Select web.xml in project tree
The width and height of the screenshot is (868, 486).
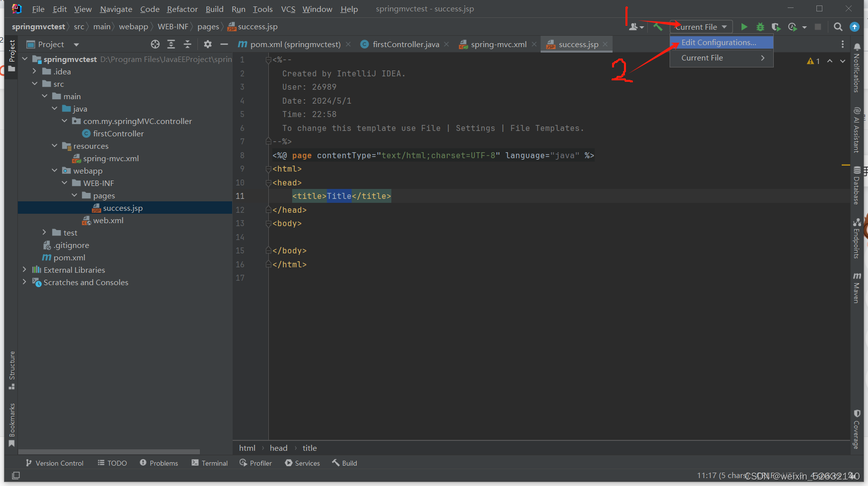click(x=108, y=220)
